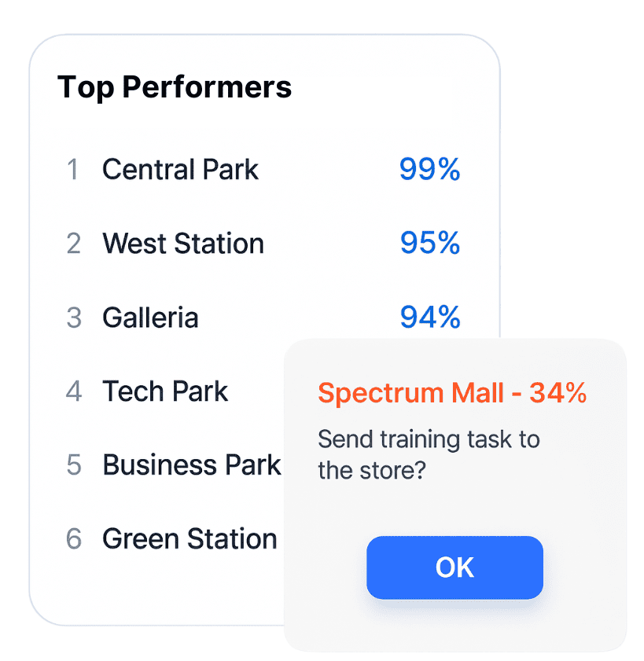Click rank number 5

(x=73, y=465)
